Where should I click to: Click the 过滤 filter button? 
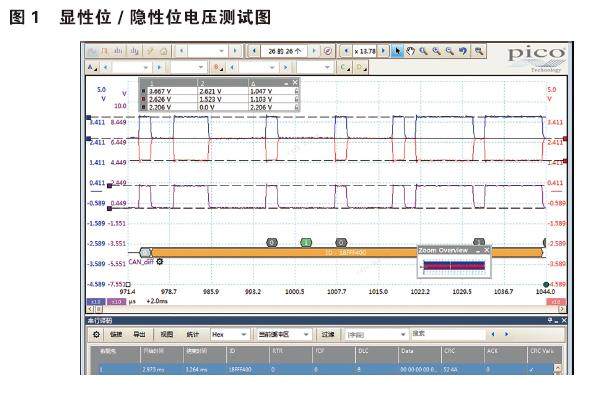(328, 334)
